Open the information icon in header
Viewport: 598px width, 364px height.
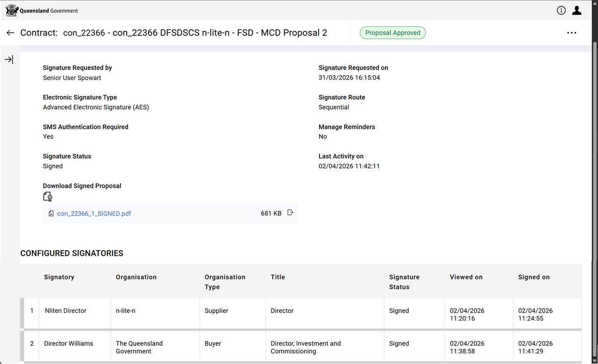pyautogui.click(x=561, y=10)
